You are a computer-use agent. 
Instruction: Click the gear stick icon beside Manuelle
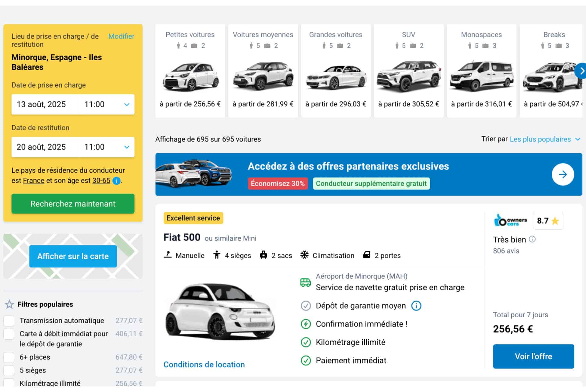[x=168, y=254]
